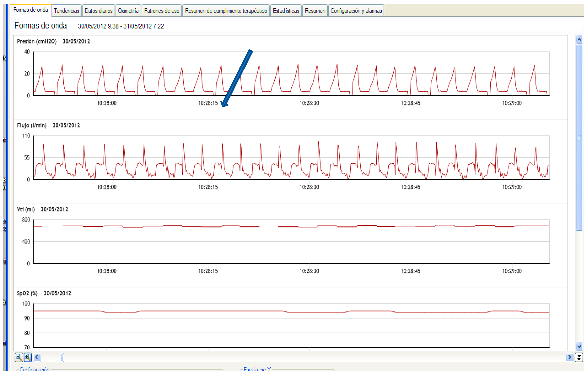The height and width of the screenshot is (376, 588).
Task: Select the Oximetría tab
Action: (x=128, y=11)
